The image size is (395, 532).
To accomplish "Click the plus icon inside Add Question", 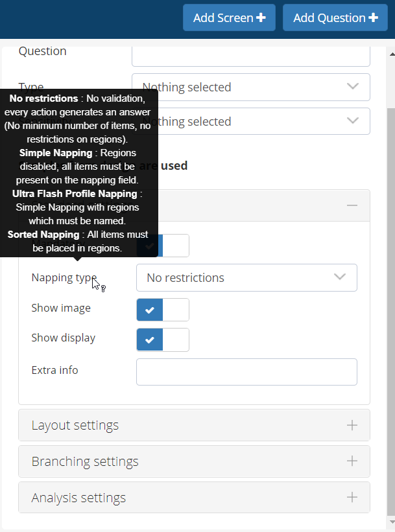I will click(x=373, y=17).
